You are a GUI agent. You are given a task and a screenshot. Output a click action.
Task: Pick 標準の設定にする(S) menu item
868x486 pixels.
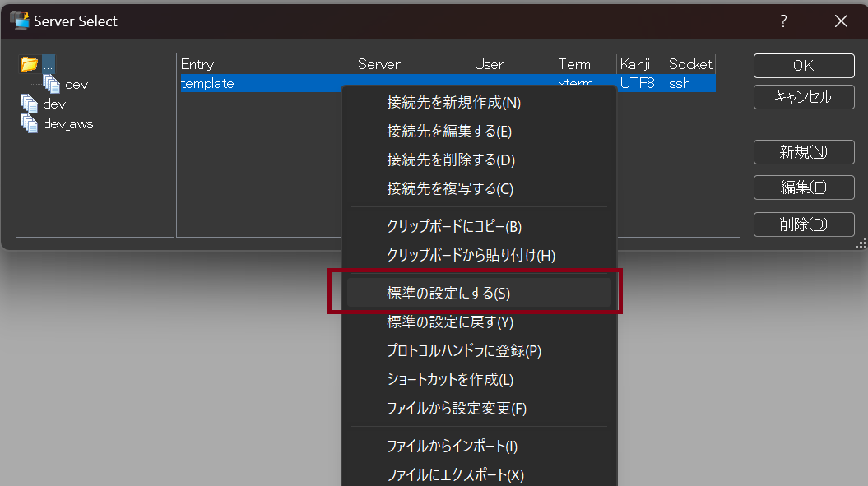coord(448,293)
